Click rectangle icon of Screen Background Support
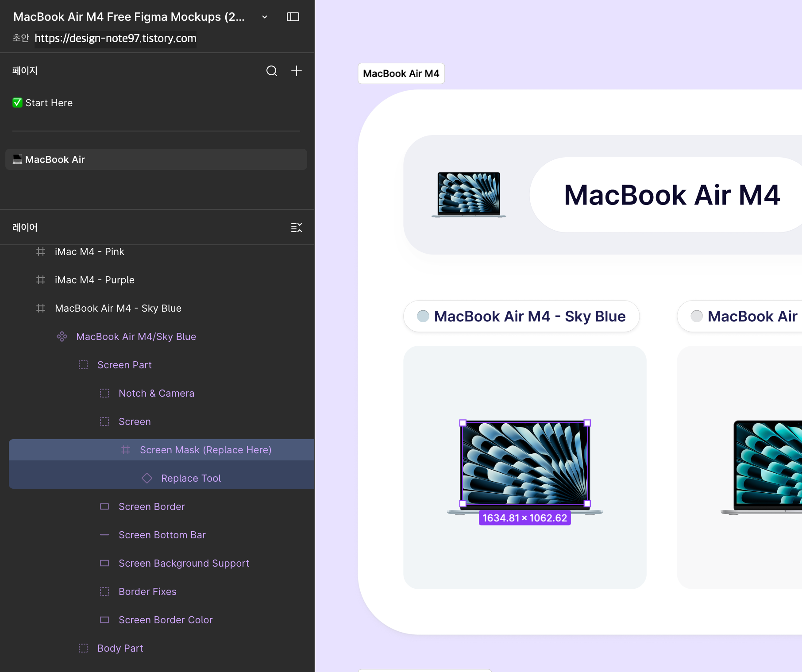Screen dimensions: 802x672 point(104,563)
